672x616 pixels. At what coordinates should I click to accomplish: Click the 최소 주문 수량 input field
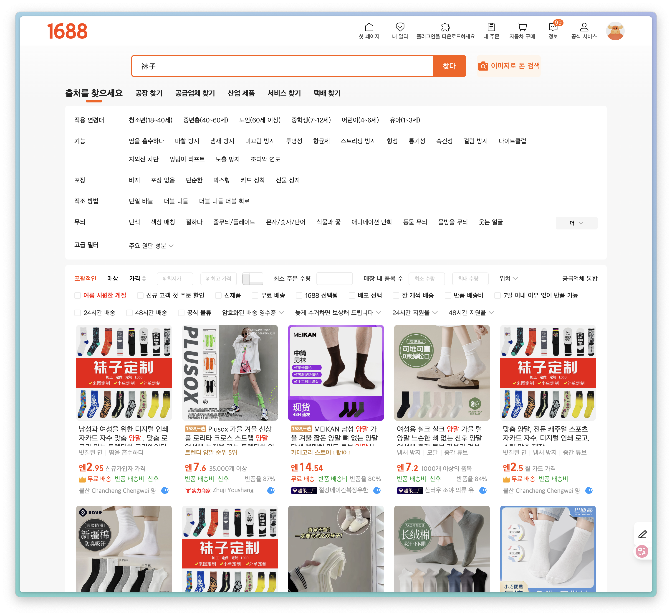click(x=334, y=278)
